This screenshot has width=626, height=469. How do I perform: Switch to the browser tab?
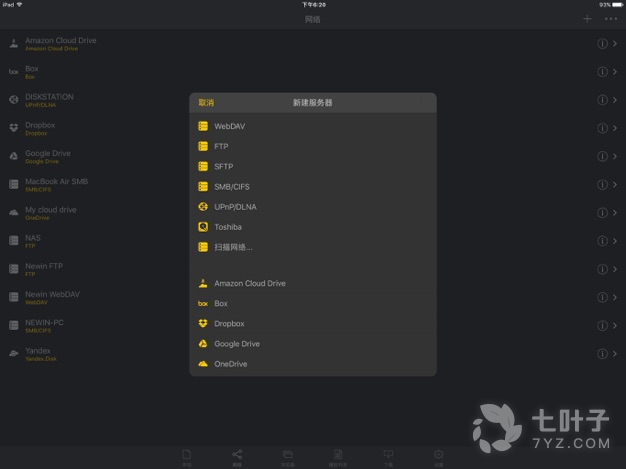[x=287, y=457]
